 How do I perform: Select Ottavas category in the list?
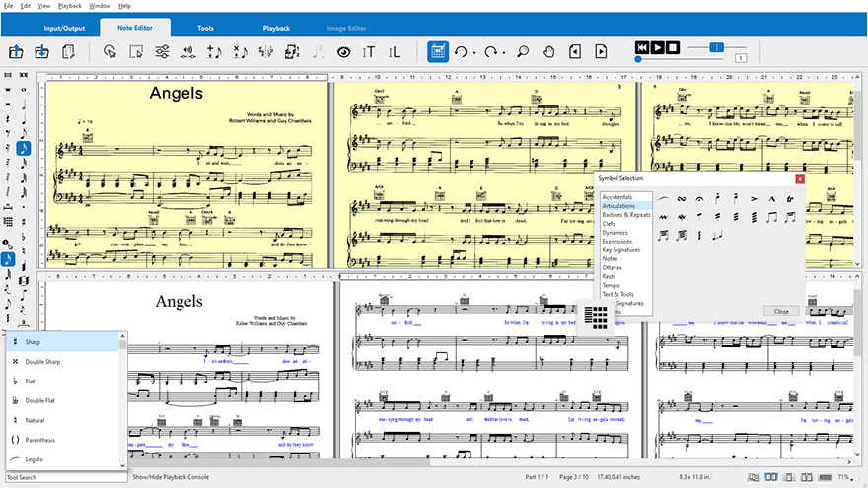pos(612,268)
